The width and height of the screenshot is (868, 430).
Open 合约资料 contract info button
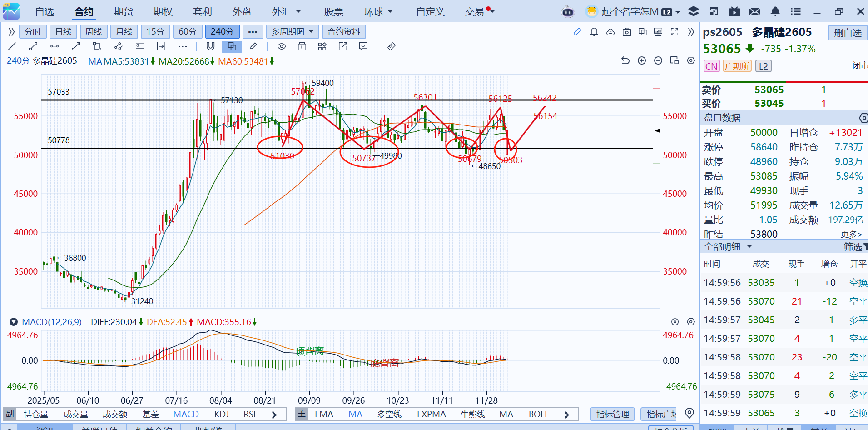point(344,32)
